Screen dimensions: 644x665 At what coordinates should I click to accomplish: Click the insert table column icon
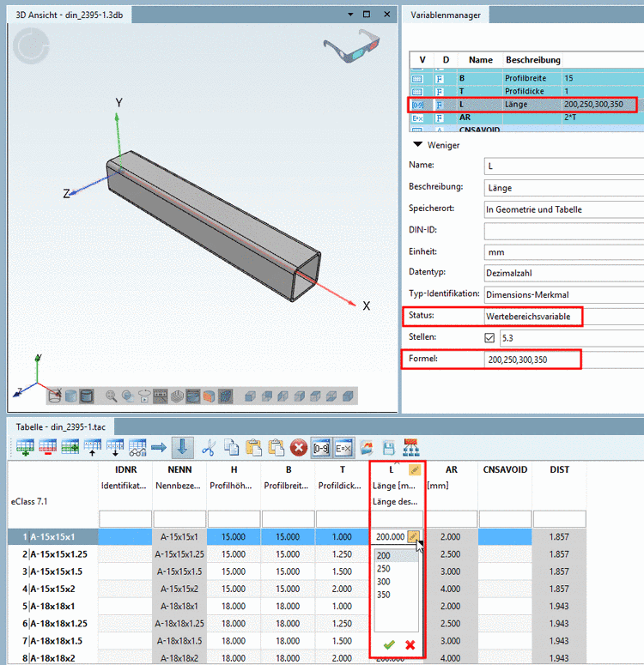[70, 448]
